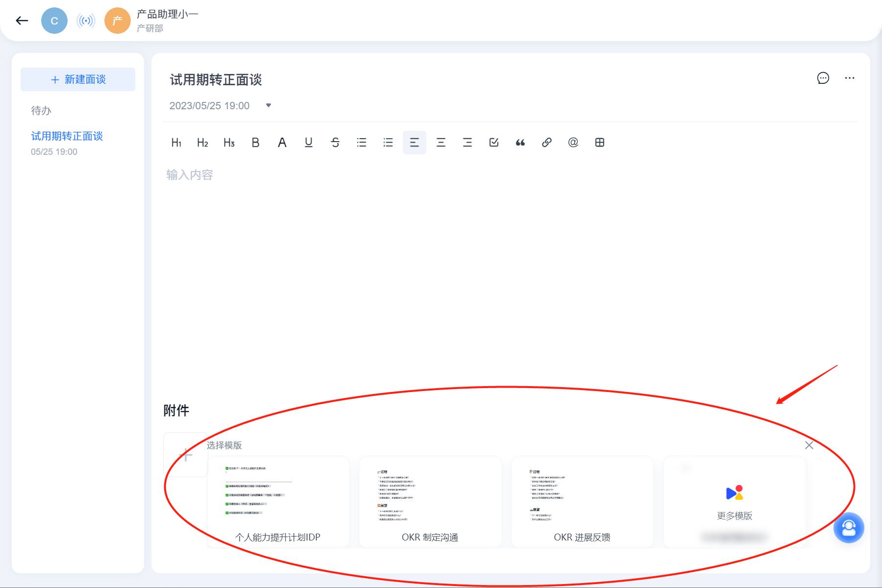
Task: Insert a numbered list
Action: coord(388,143)
